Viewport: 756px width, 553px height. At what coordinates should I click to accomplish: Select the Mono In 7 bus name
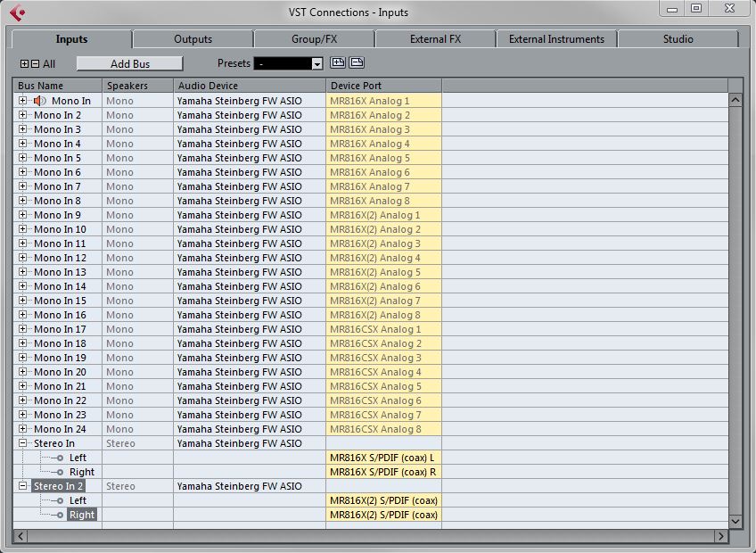pyautogui.click(x=57, y=186)
